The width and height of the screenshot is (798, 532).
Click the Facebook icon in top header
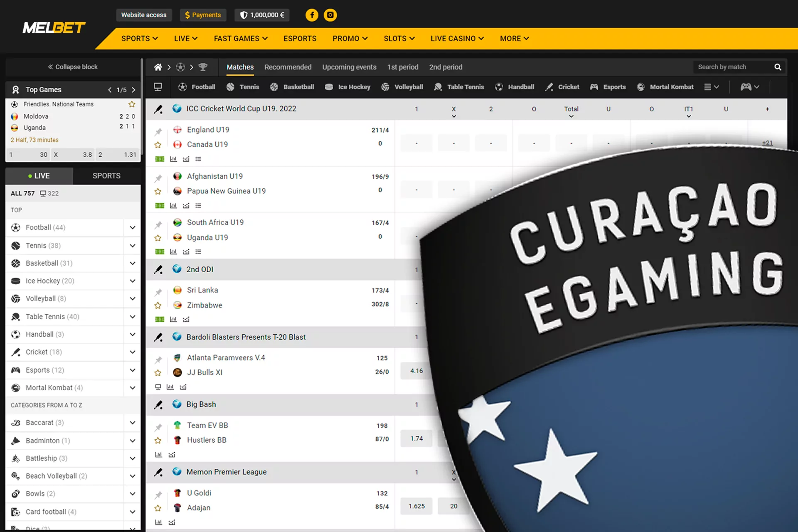(x=311, y=14)
